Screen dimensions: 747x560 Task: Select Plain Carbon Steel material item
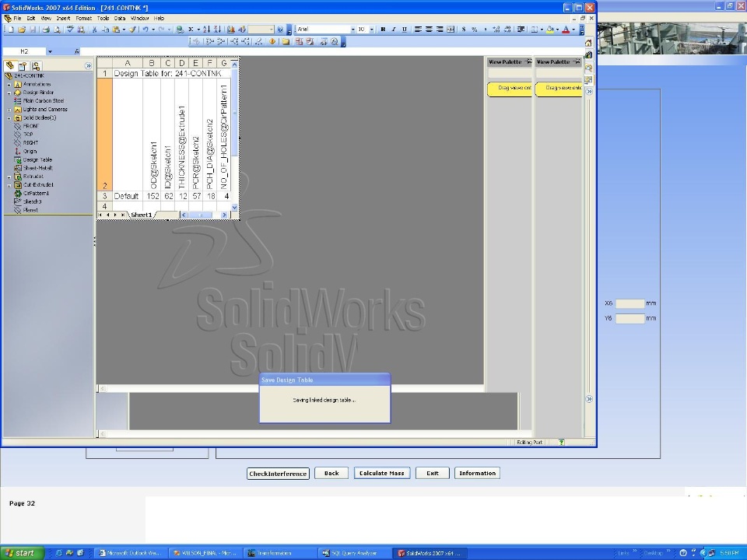(39, 101)
